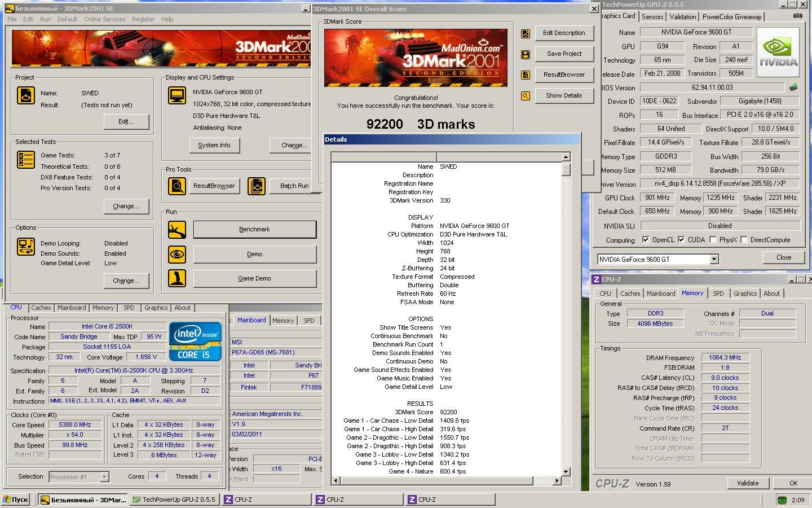Click the Details list scroll up arrow
This screenshot has width=812, height=508.
566,157
